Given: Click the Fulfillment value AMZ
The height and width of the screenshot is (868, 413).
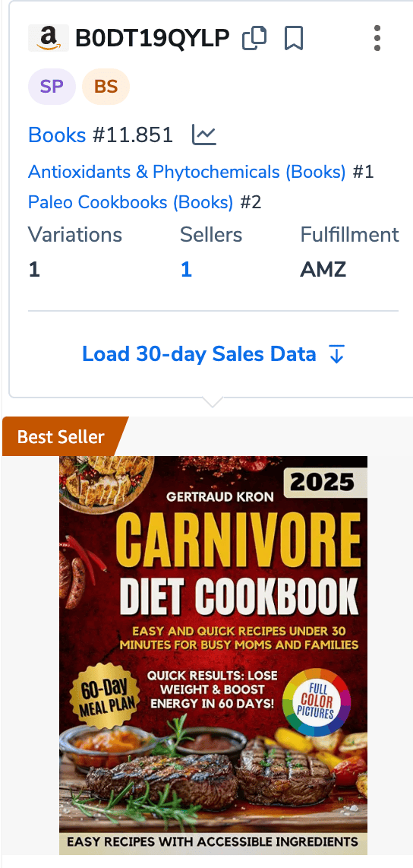Looking at the screenshot, I should tap(323, 270).
